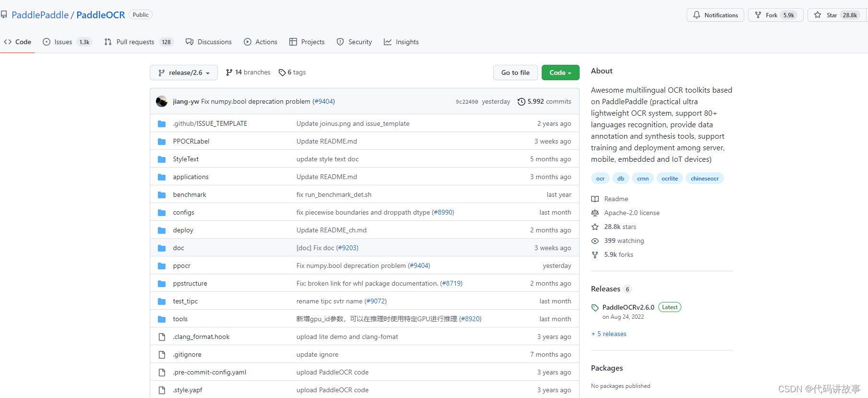The height and width of the screenshot is (398, 868).
Task: Click the 'ocr' topic tag
Action: pos(600,179)
